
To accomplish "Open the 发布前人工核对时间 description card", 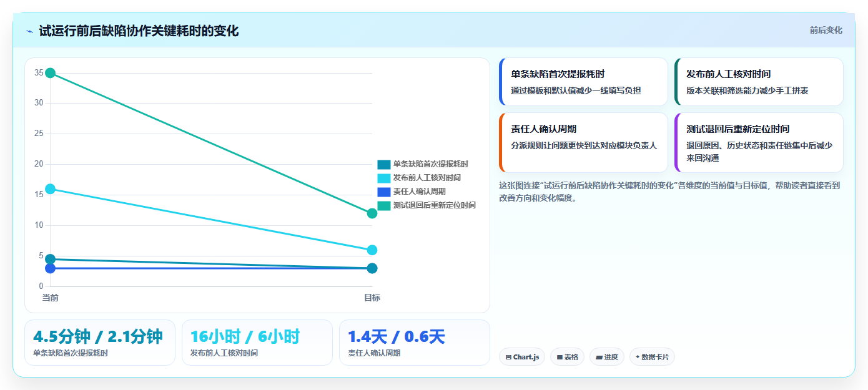I will [x=759, y=82].
